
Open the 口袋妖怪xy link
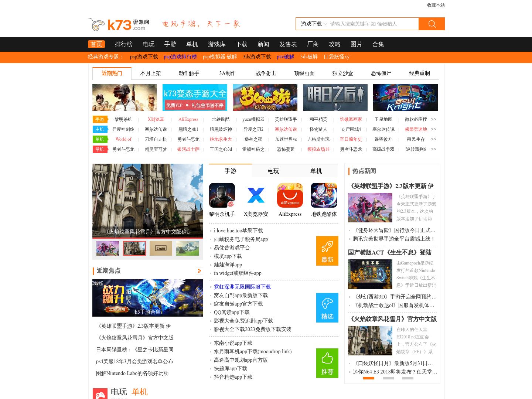[337, 57]
